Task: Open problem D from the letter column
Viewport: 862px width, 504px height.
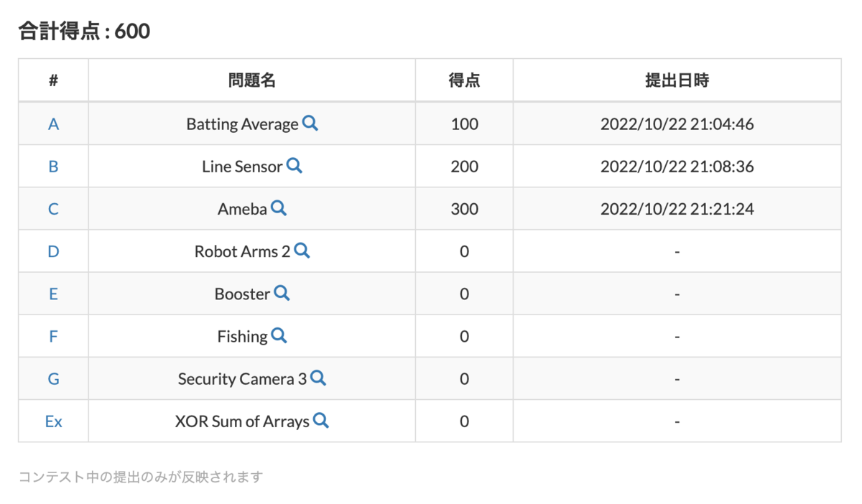Action: pyautogui.click(x=53, y=251)
